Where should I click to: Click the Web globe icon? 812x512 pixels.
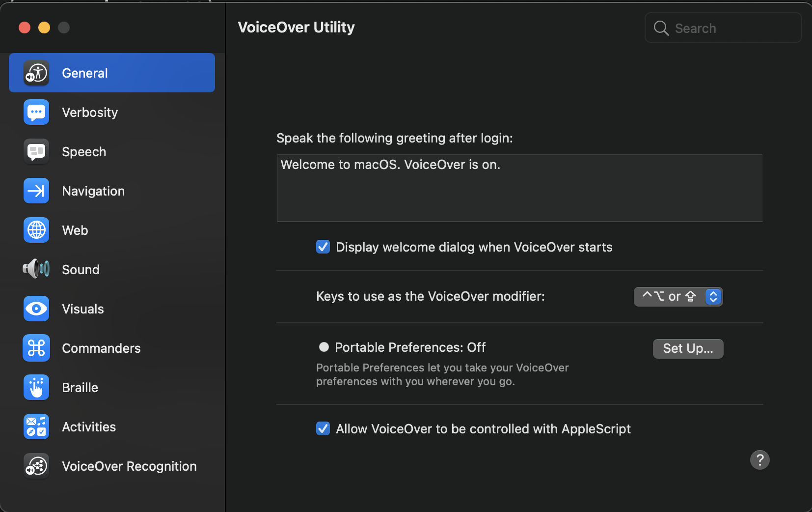pyautogui.click(x=36, y=230)
